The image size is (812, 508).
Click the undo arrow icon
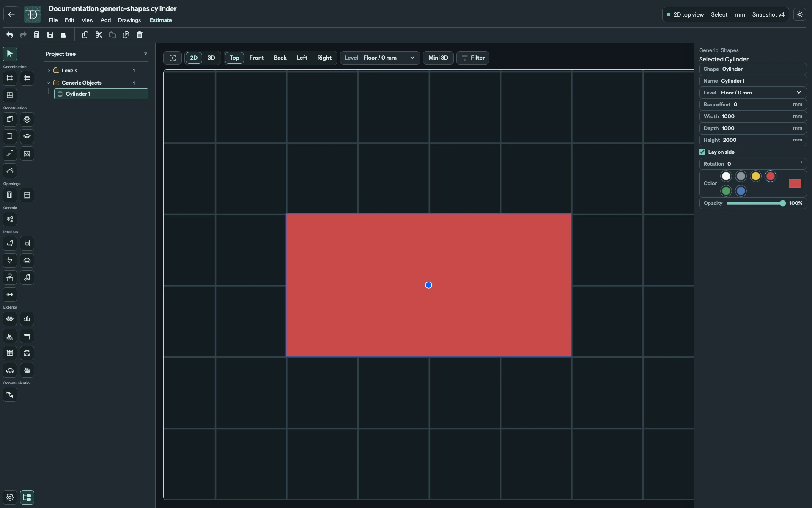coord(10,35)
